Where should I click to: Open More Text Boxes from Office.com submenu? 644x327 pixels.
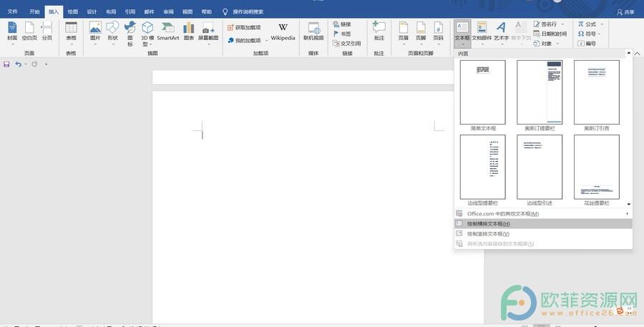click(x=543, y=214)
